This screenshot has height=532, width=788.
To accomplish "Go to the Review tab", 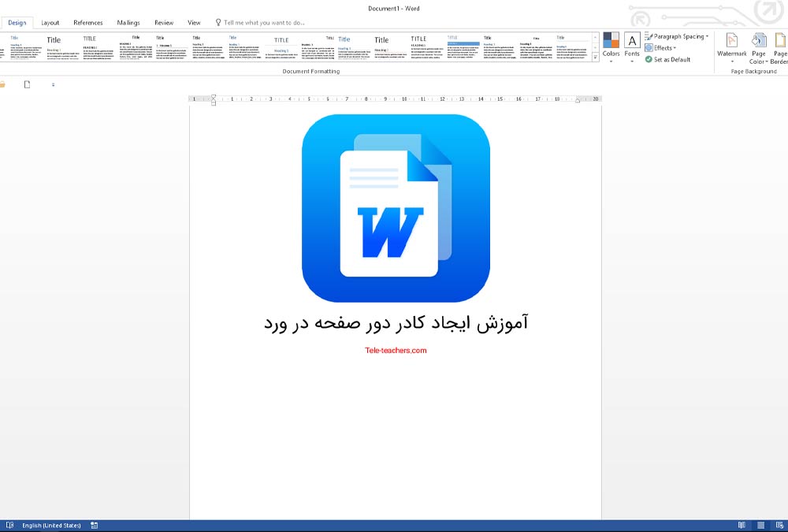I will [x=164, y=23].
